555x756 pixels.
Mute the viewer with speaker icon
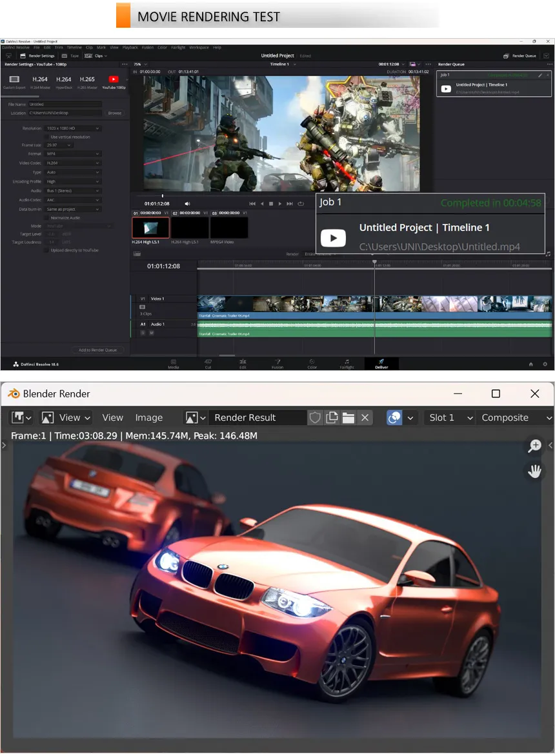coord(187,203)
